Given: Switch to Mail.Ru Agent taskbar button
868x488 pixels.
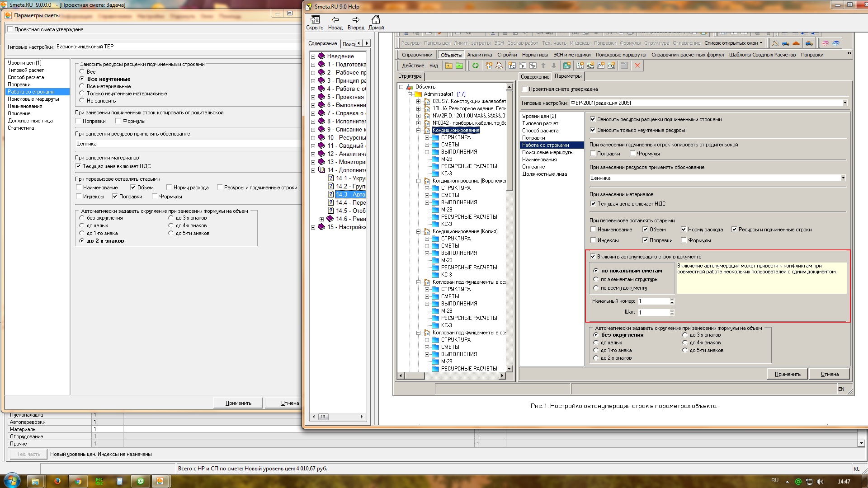Looking at the screenshot, I should 141,481.
